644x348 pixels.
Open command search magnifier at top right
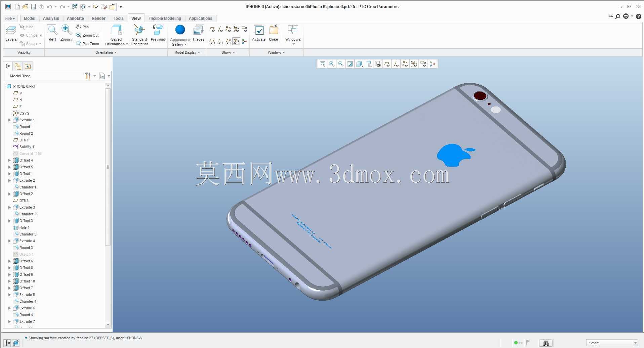coord(618,16)
